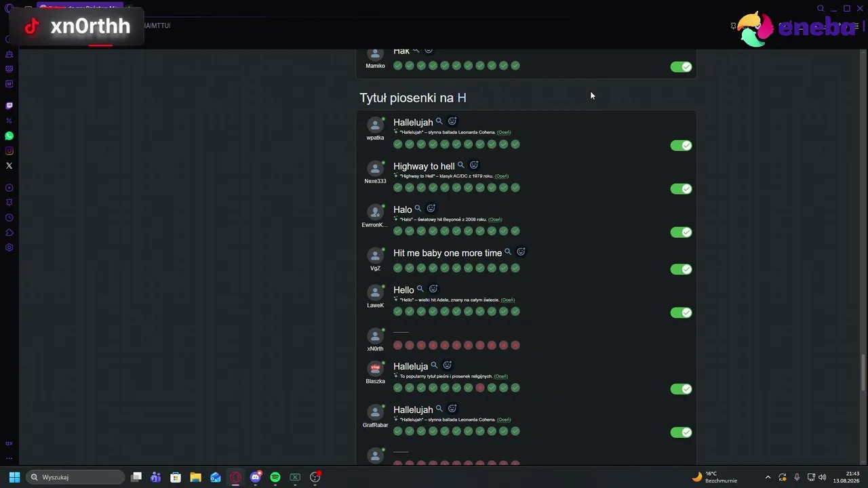
Task: Click Oceń link under Highway to hell
Action: point(501,176)
